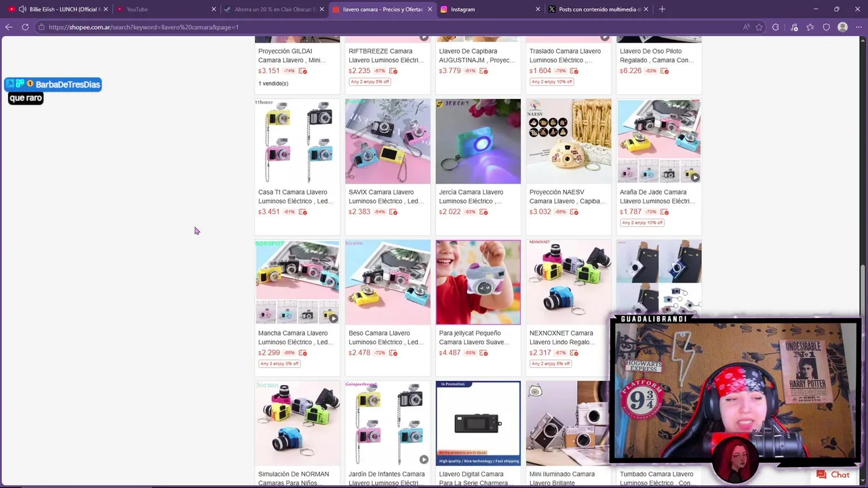Image resolution: width=868 pixels, height=488 pixels.
Task: Open Read aloud in address bar
Action: (746, 27)
